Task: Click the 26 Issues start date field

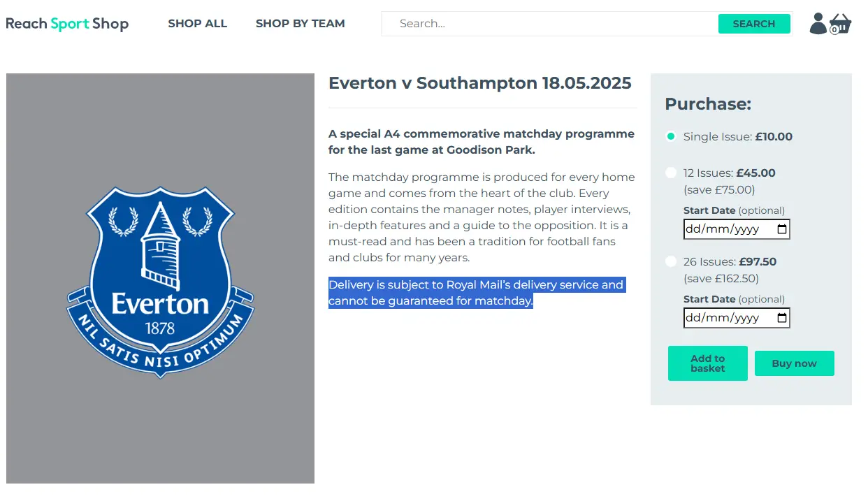Action: point(727,318)
